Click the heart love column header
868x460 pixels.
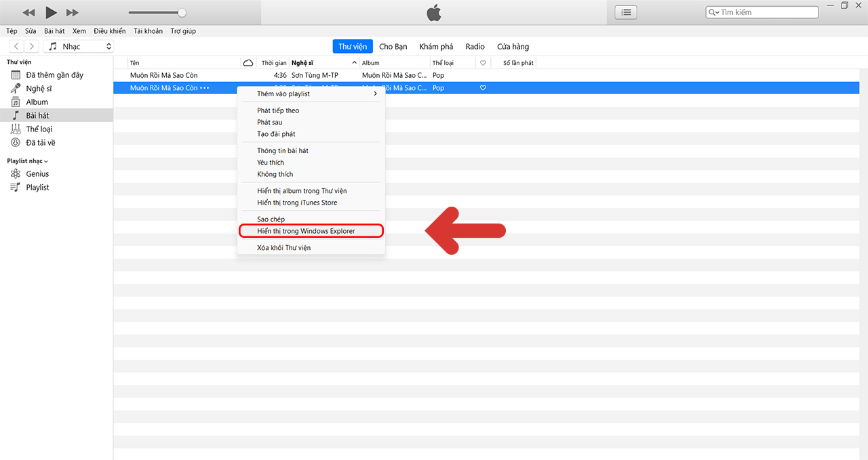pos(483,63)
